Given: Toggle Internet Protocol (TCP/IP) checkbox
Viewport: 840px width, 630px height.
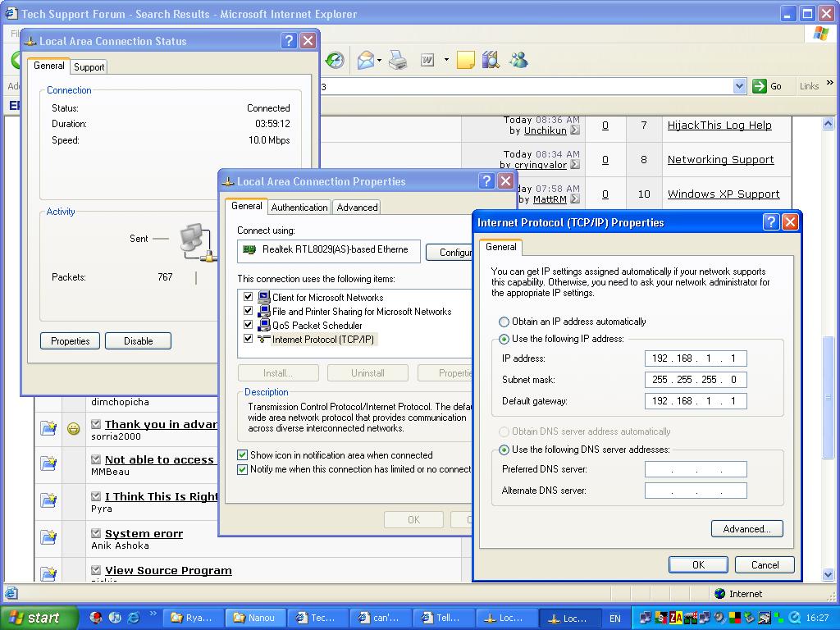Looking at the screenshot, I should tap(248, 339).
